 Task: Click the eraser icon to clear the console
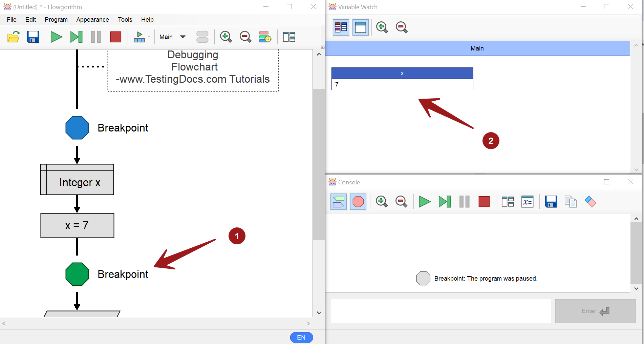(590, 202)
